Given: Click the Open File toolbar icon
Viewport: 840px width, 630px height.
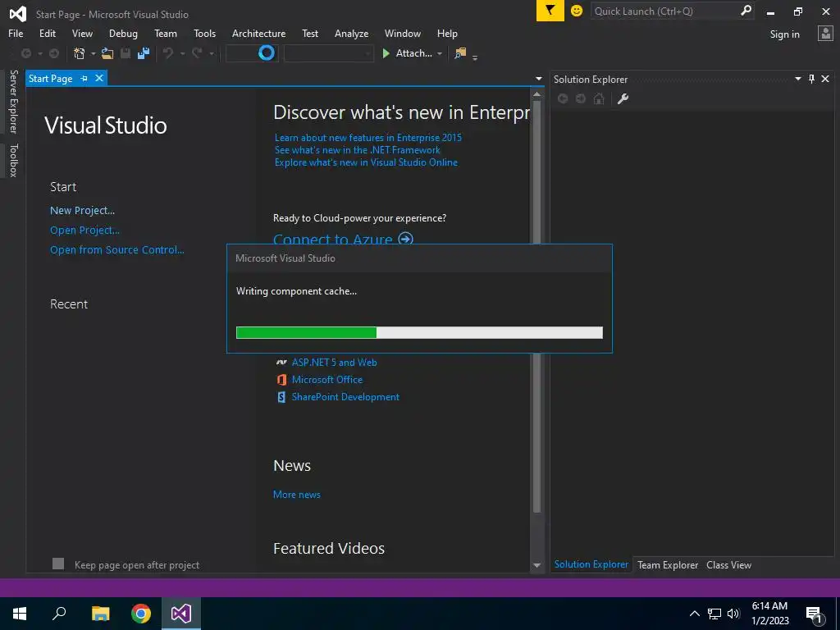Looking at the screenshot, I should pyautogui.click(x=107, y=53).
